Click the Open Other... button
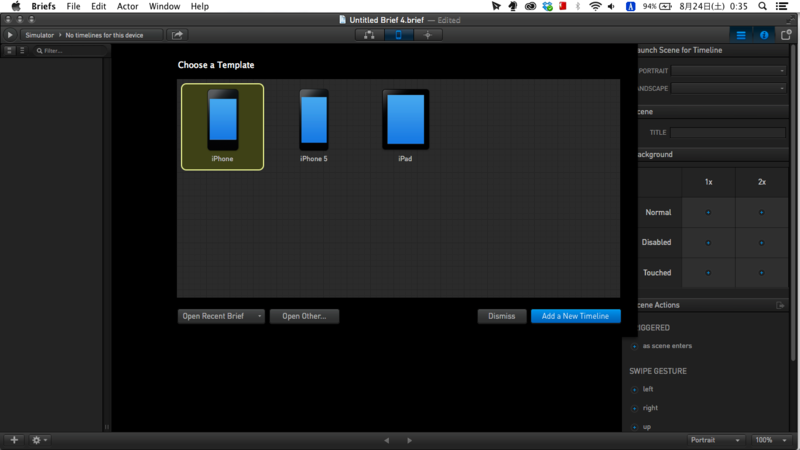 click(304, 316)
